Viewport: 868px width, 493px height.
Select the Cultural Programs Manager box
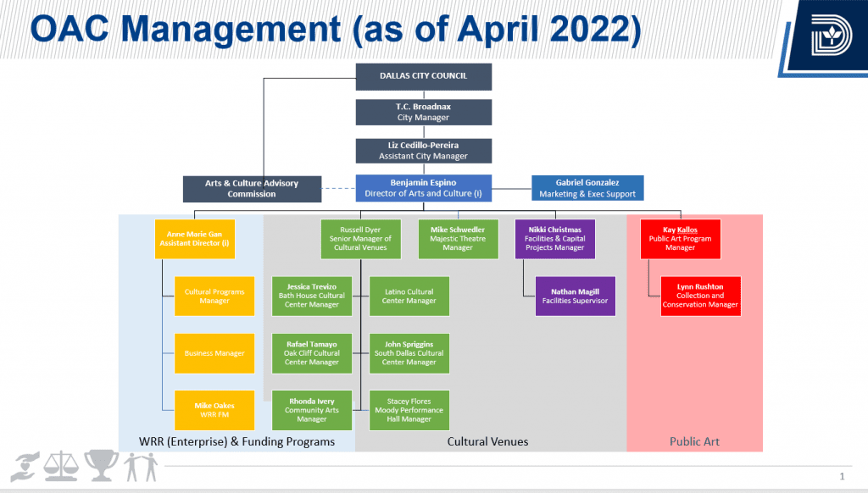point(214,296)
